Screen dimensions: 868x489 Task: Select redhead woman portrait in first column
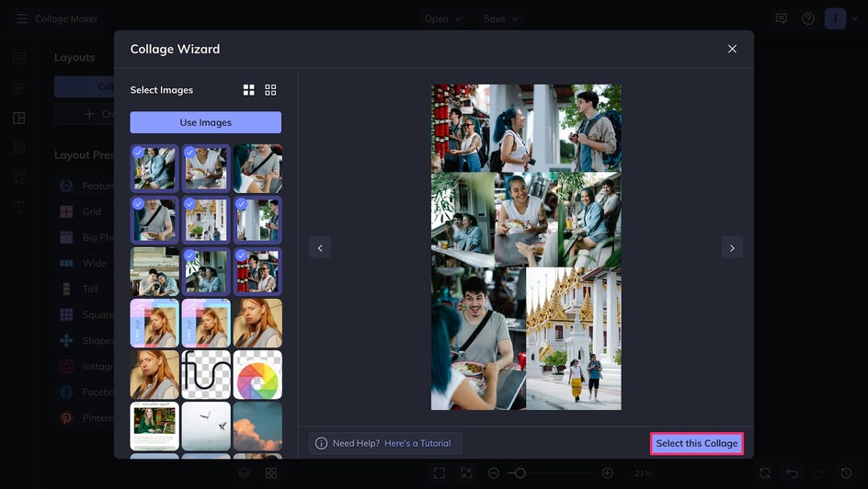point(154,374)
